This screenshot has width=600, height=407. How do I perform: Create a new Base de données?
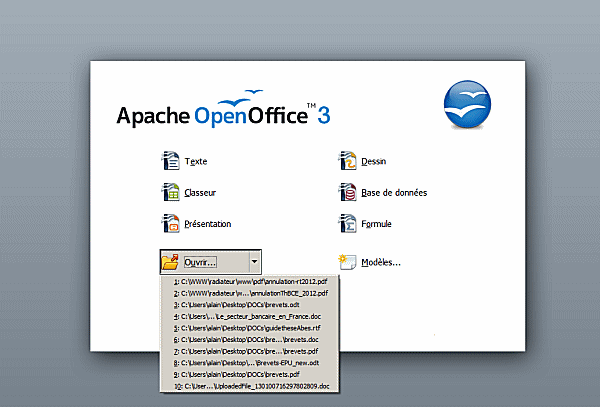coord(382,192)
